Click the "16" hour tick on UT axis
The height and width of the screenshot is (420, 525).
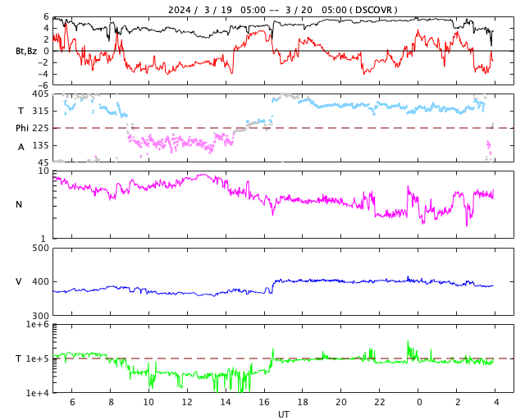[x=264, y=402]
